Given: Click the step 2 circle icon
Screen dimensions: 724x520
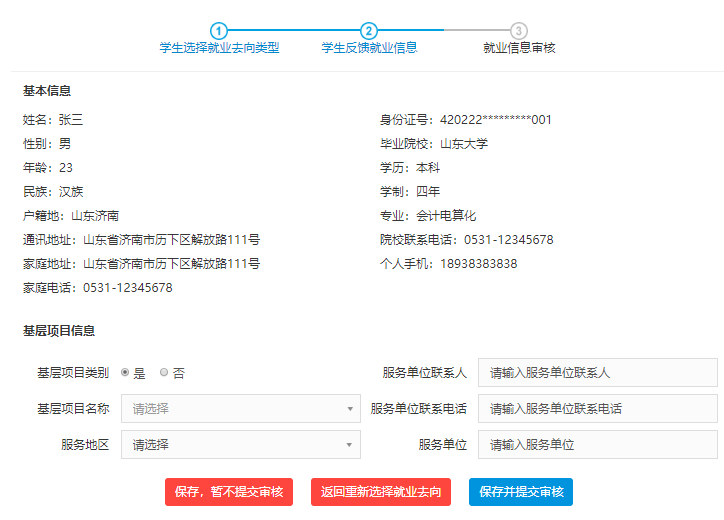Looking at the screenshot, I should [369, 31].
